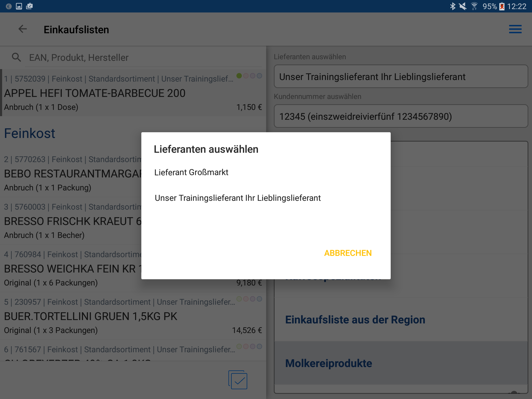Open the hamburger menu icon
Viewport: 532px width, 399px height.
point(515,29)
